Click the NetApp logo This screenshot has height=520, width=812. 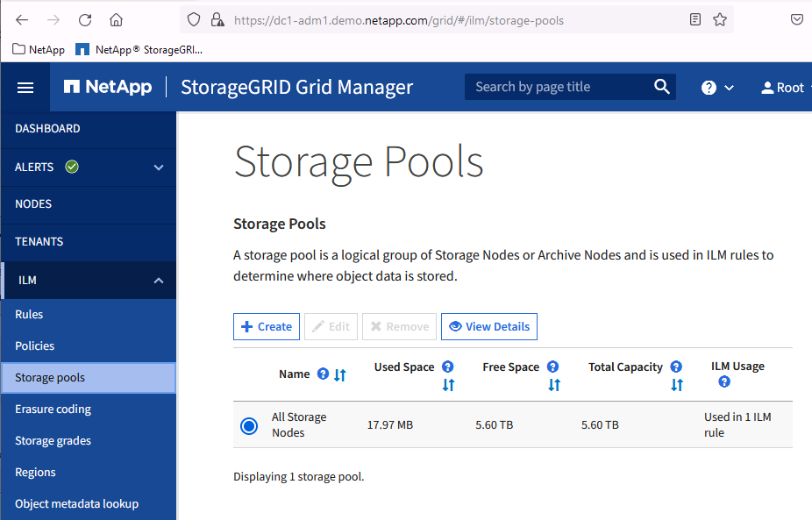coord(108,87)
